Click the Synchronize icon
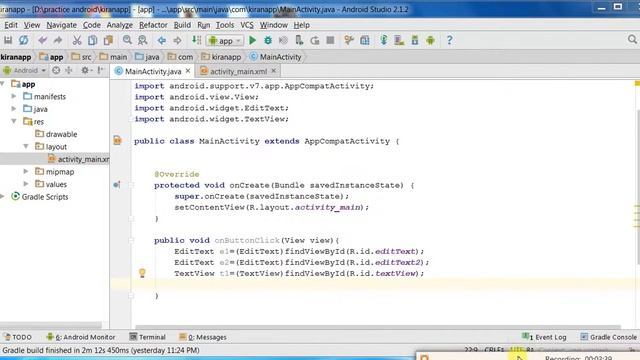Viewport: 640px width, 360px height. 24,40
